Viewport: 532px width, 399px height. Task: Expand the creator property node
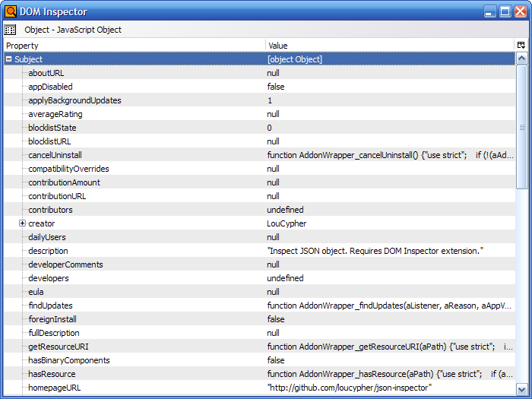[x=22, y=223]
